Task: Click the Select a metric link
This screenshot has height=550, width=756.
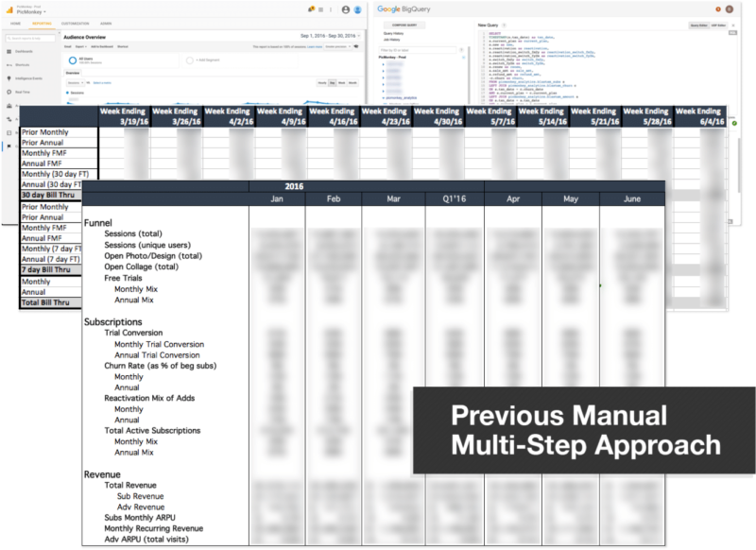Action: coord(102,83)
